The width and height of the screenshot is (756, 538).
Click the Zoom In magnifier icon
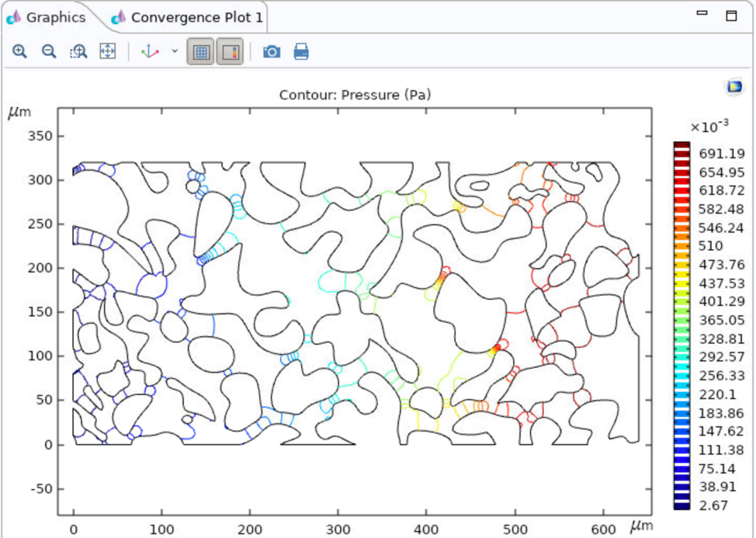pos(20,52)
